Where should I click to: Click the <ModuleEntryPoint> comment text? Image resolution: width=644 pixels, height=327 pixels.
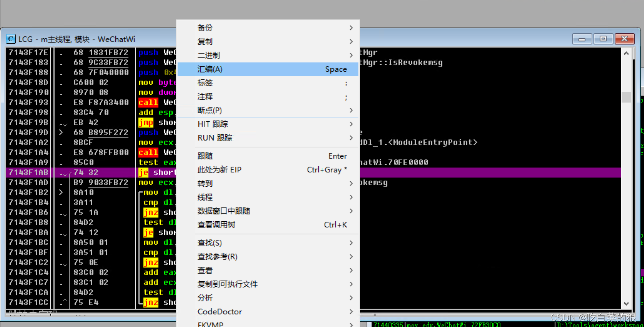click(x=433, y=143)
